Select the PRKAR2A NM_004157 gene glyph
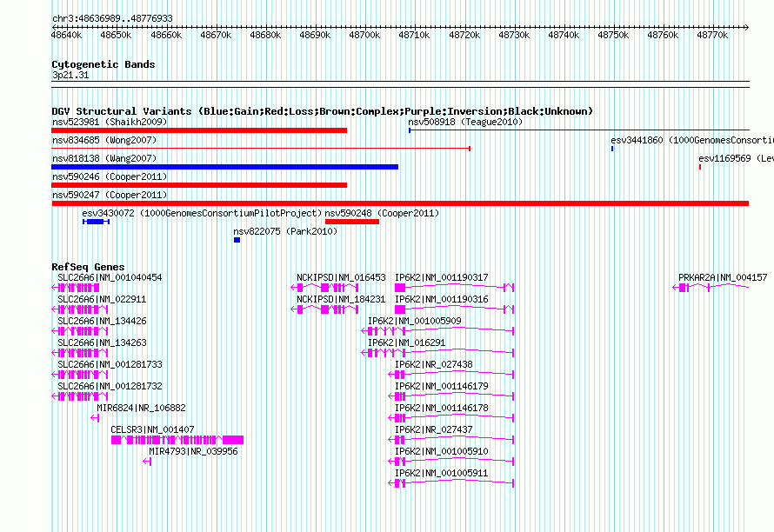 point(711,288)
